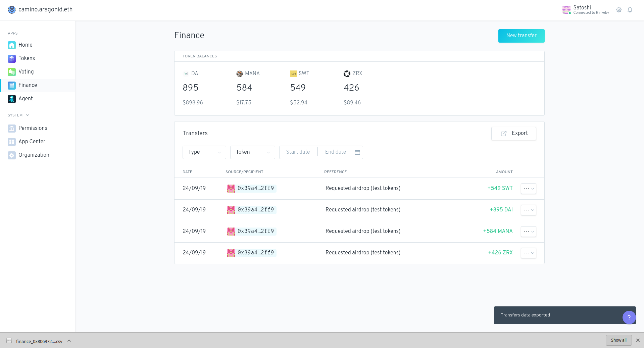Expand options for the +426 ZRX transfer

click(528, 253)
